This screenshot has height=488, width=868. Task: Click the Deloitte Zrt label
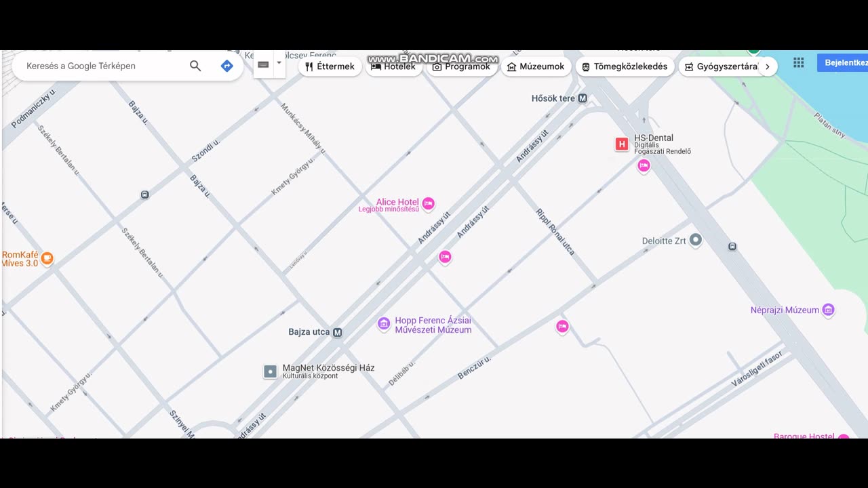point(665,241)
